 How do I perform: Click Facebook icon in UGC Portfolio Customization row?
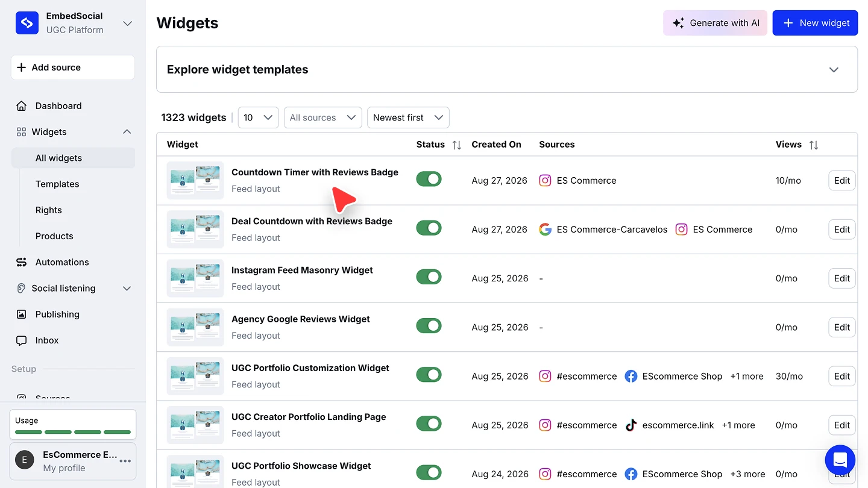pyautogui.click(x=631, y=376)
